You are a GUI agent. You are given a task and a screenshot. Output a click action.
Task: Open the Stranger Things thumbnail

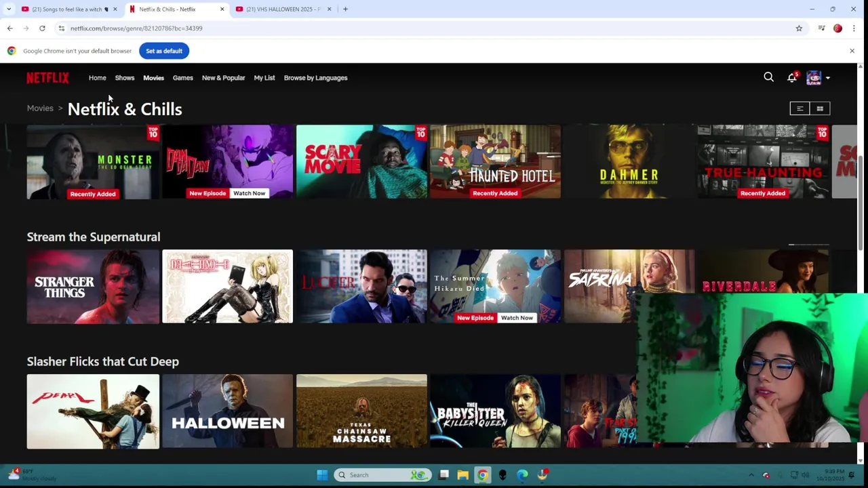93,287
